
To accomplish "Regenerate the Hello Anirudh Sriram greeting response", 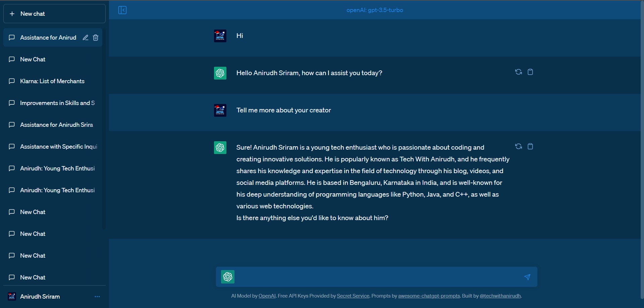I will tap(518, 72).
